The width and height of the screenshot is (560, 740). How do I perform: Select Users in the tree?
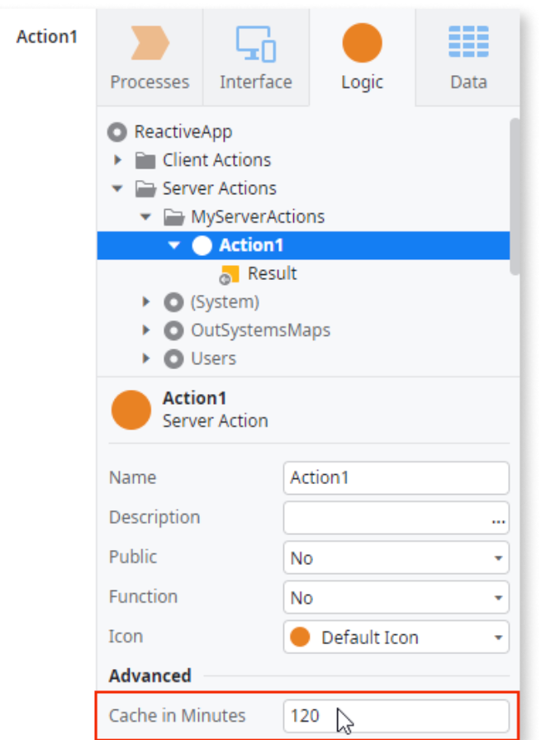213,358
